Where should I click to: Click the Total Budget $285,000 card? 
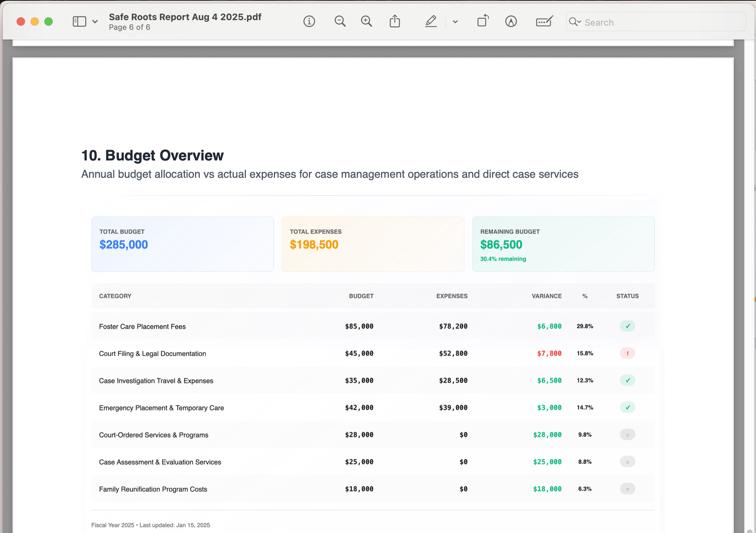182,244
